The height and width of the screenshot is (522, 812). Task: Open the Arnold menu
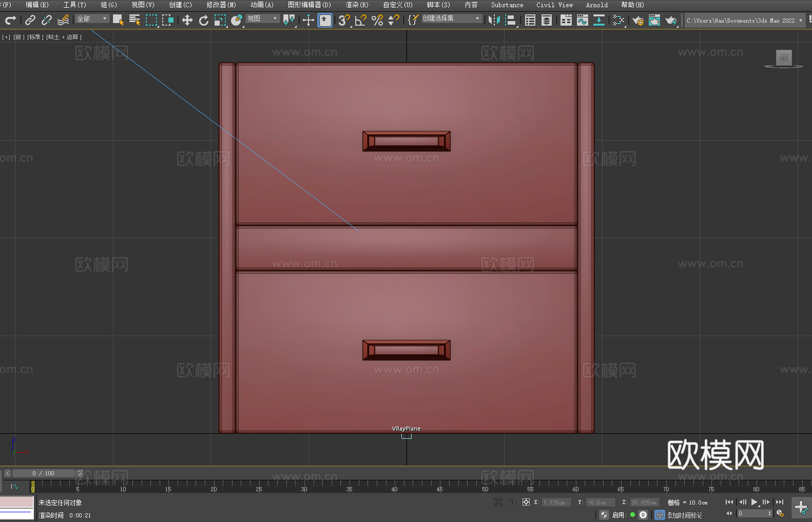click(x=597, y=5)
